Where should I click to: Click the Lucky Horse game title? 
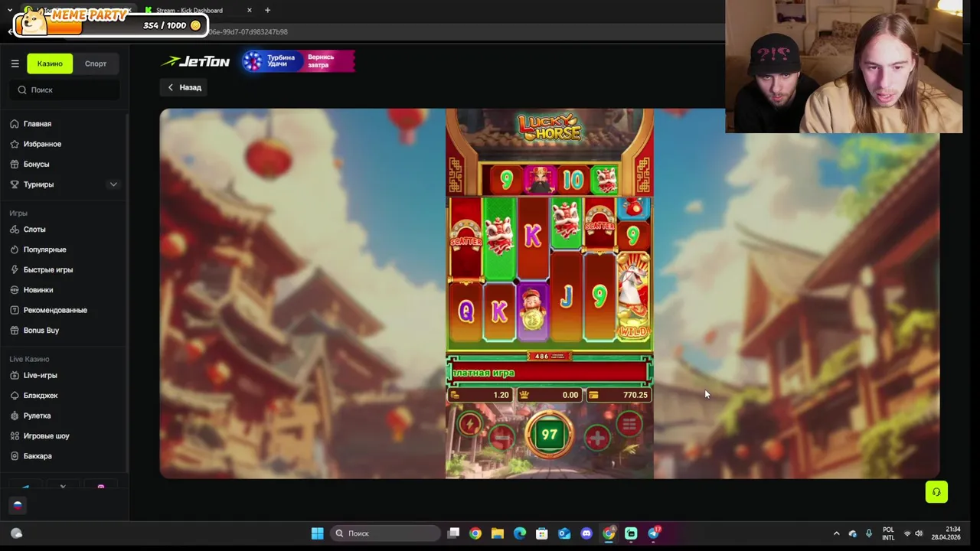coord(549,127)
